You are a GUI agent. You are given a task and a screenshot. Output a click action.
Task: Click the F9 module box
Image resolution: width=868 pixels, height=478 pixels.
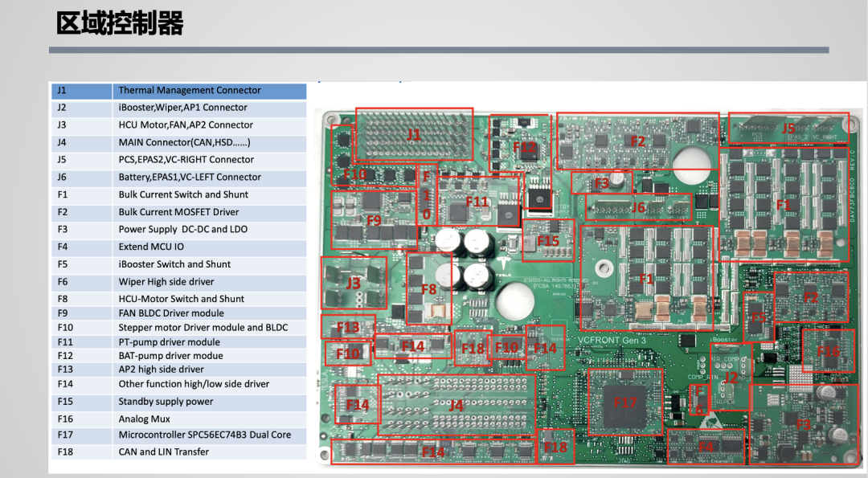374,219
